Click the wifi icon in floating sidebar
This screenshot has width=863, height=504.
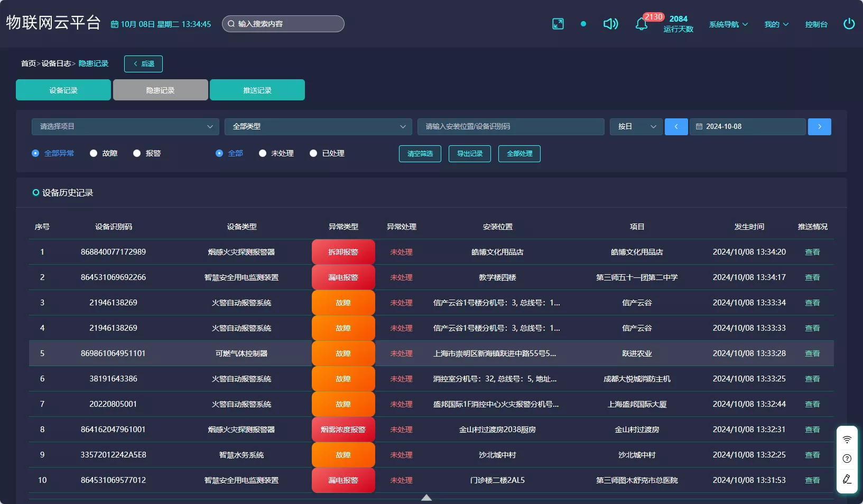pos(847,440)
